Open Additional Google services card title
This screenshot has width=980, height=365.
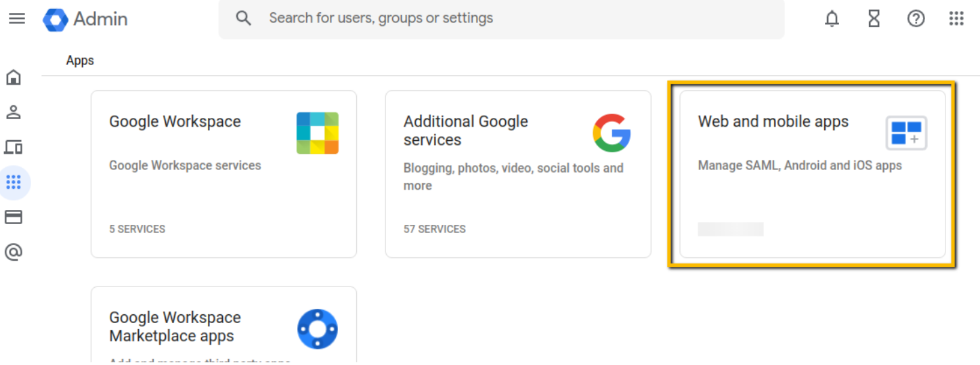pyautogui.click(x=466, y=131)
